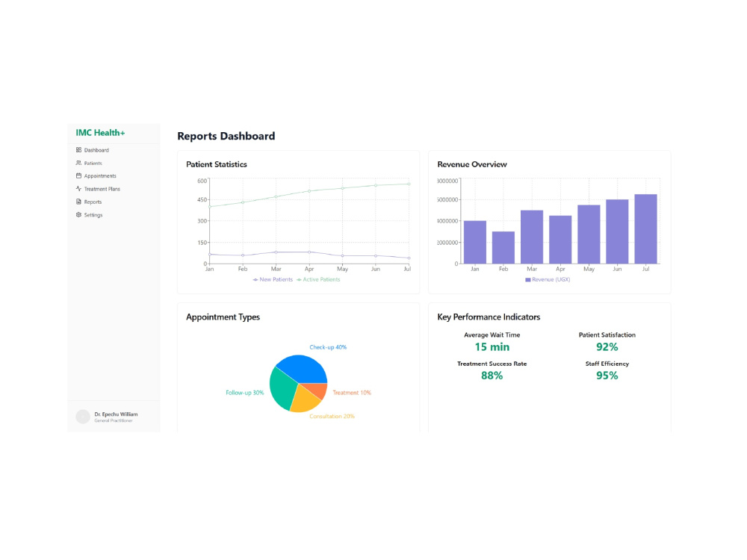The image size is (747, 560).
Task: Click the Jan revenue bar
Action: (x=475, y=242)
